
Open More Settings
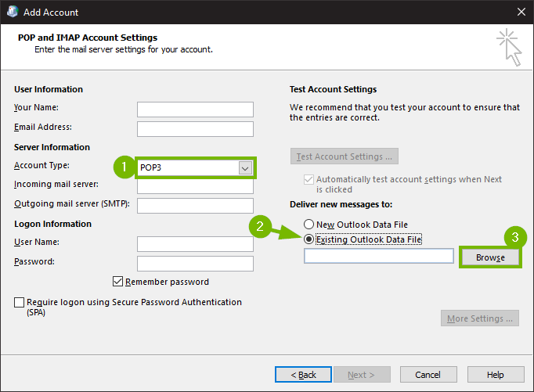point(480,318)
